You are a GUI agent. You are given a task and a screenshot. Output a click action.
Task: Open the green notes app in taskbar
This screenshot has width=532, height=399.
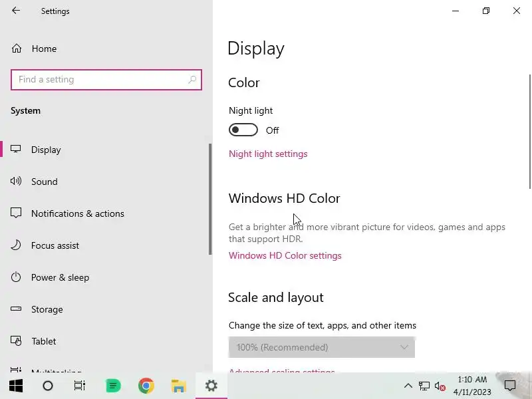pyautogui.click(x=113, y=386)
